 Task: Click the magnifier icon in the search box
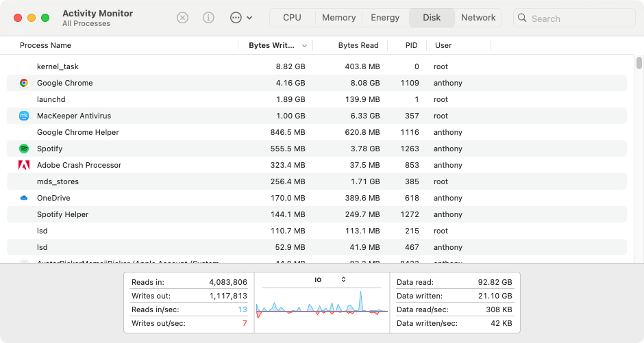[x=522, y=18]
